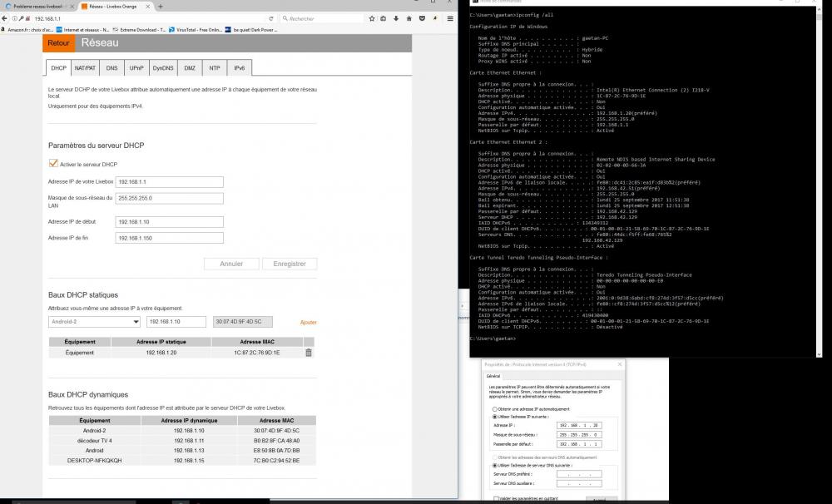
Task: Click the Ajouter link for static lease
Action: tap(308, 322)
